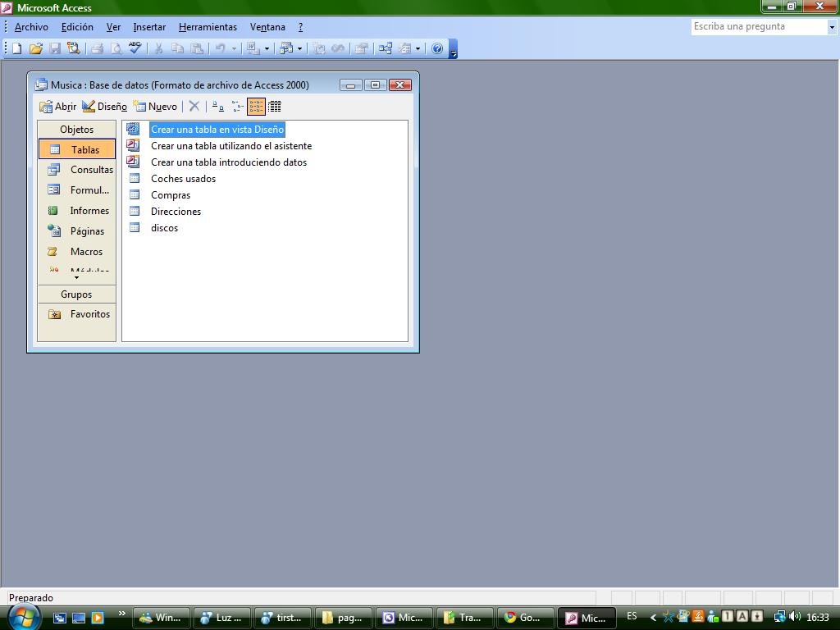
Task: Switch to Google Chrome taskbar button
Action: coord(526,618)
